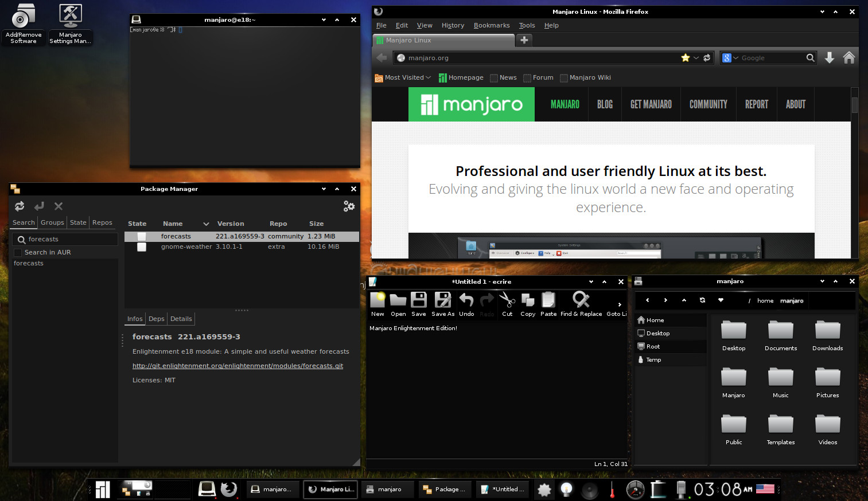Refresh the file manager view
The width and height of the screenshot is (868, 501).
point(702,300)
